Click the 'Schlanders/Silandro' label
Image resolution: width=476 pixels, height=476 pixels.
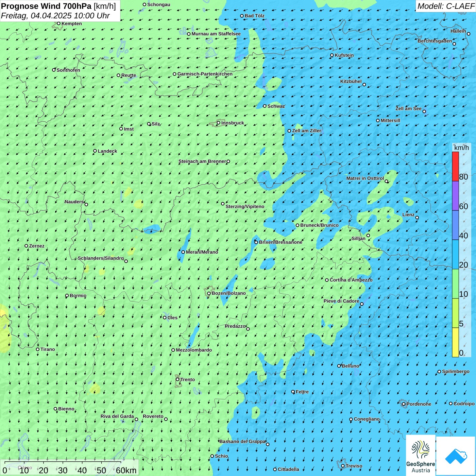[101, 258]
